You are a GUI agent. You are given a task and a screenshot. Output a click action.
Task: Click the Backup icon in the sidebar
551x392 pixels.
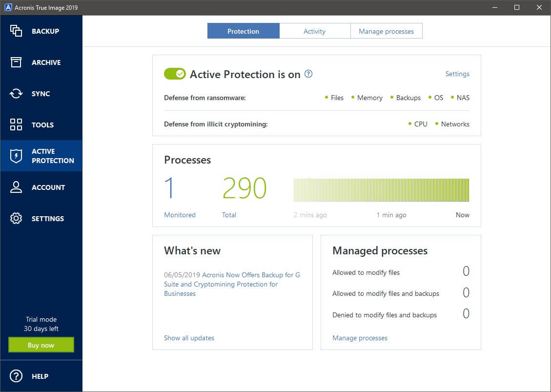(x=16, y=31)
